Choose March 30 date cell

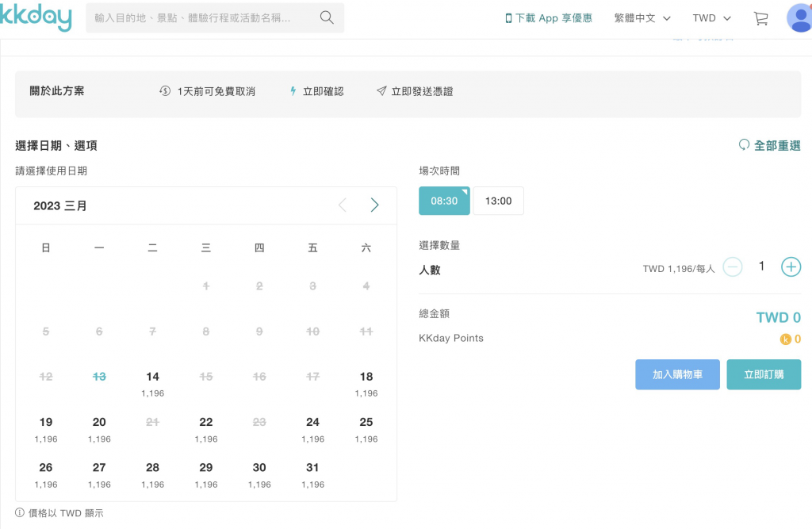pos(259,475)
